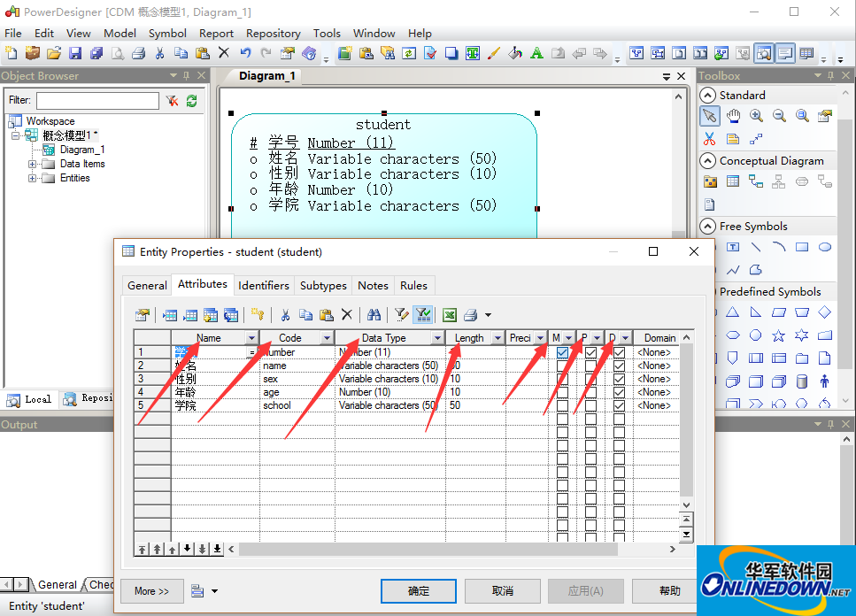The image size is (856, 616).
Task: Open the Repository menu
Action: (273, 34)
